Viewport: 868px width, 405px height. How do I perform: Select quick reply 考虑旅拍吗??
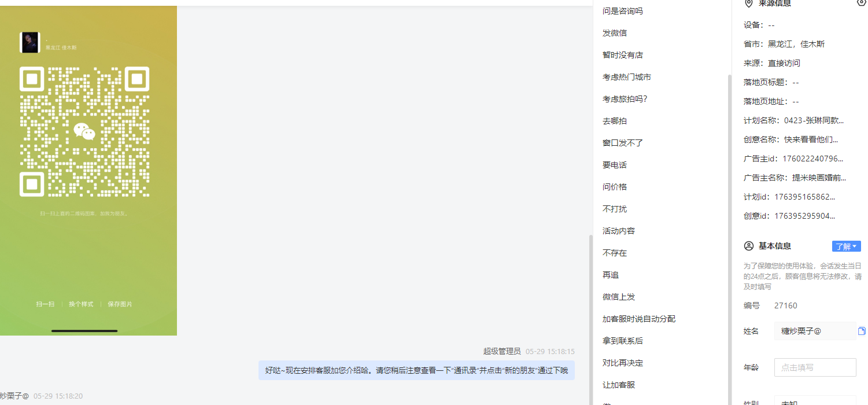coord(625,99)
